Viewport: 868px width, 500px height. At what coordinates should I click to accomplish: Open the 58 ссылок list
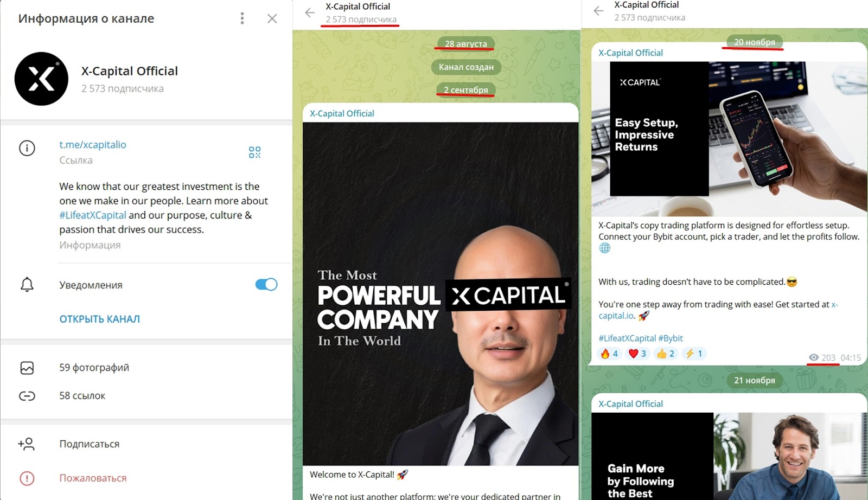tap(82, 396)
